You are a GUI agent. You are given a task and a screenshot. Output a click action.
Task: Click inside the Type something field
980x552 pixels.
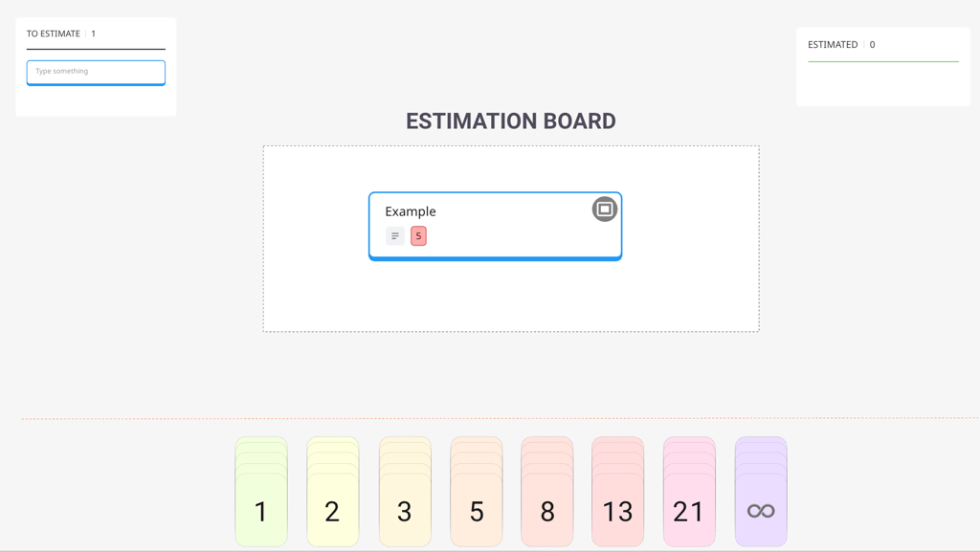click(x=96, y=72)
